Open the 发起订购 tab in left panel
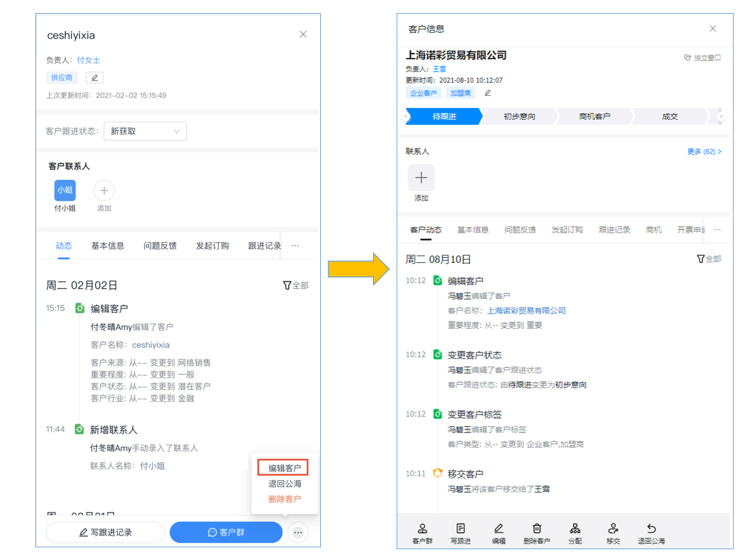 (x=212, y=245)
